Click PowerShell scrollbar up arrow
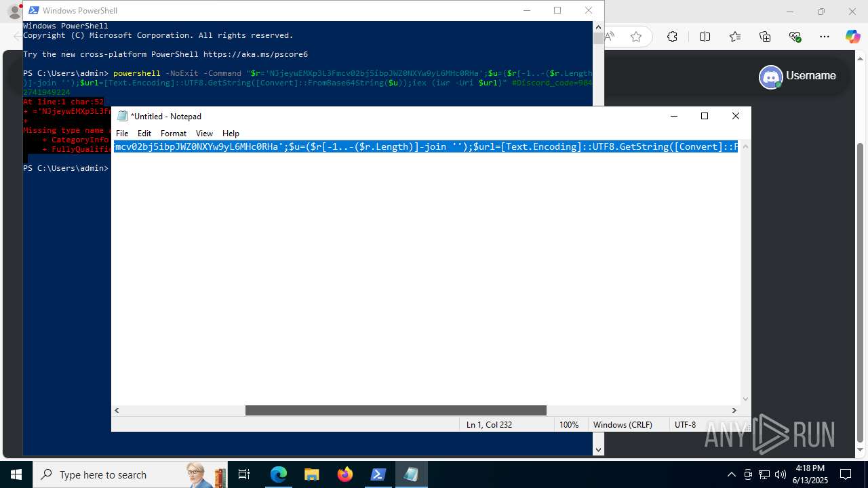The width and height of the screenshot is (868, 488). [598, 26]
